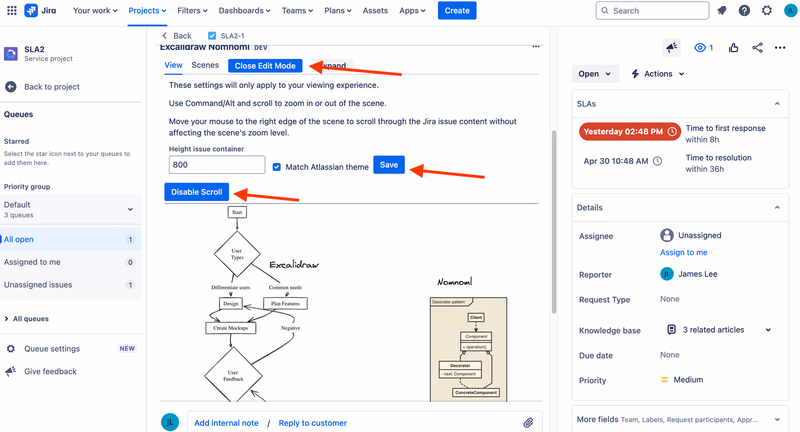Expand All queues
This screenshot has height=432, width=800.
coord(27,319)
